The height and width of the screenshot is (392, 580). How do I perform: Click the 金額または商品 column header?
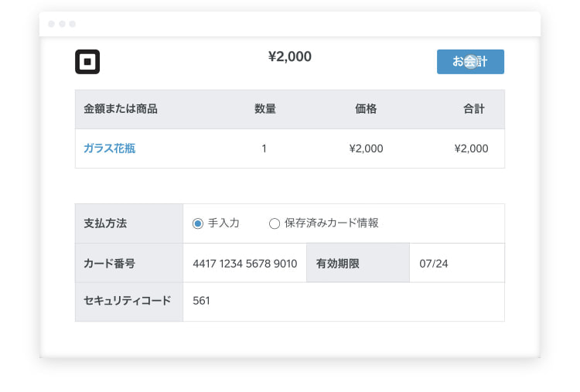pos(121,109)
